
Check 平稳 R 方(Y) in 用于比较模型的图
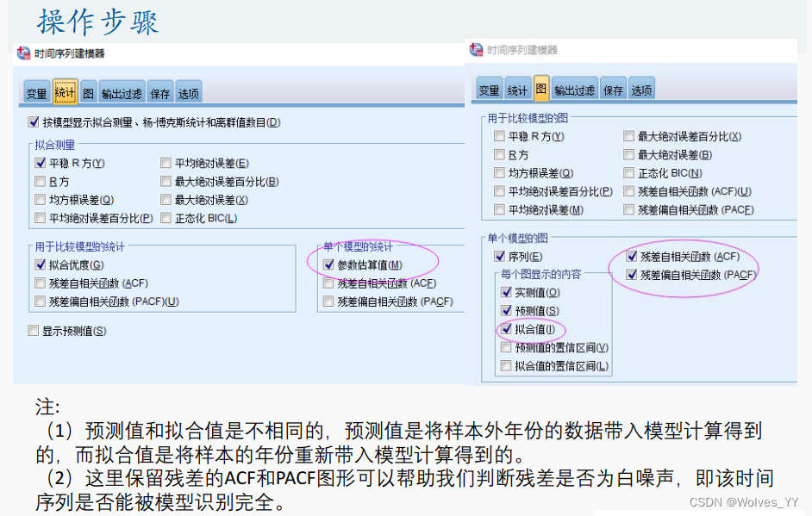(499, 136)
